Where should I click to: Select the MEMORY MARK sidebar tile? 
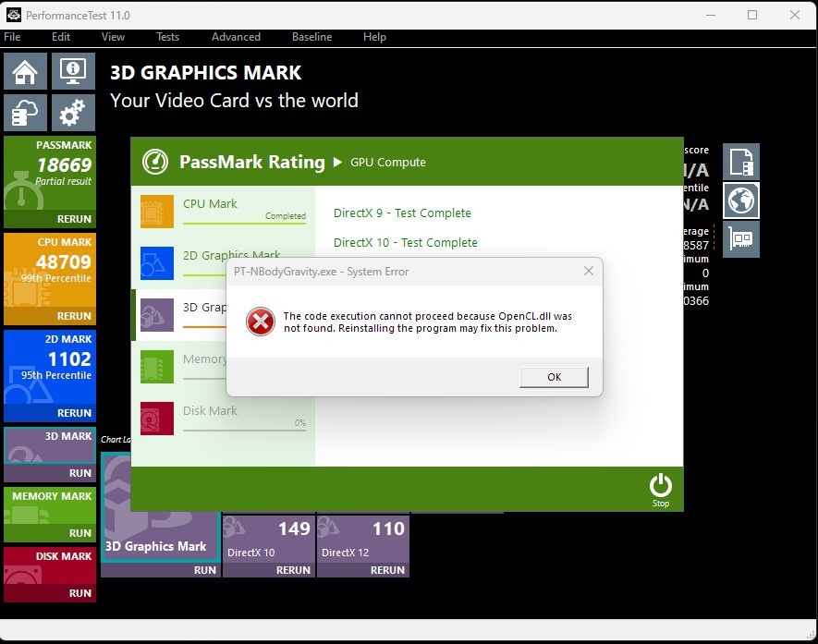(50, 505)
